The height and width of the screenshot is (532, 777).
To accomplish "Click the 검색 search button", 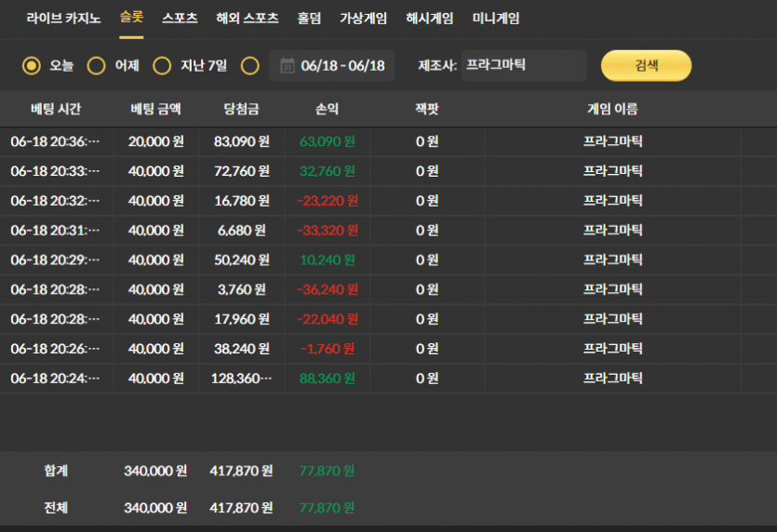I will pyautogui.click(x=646, y=65).
